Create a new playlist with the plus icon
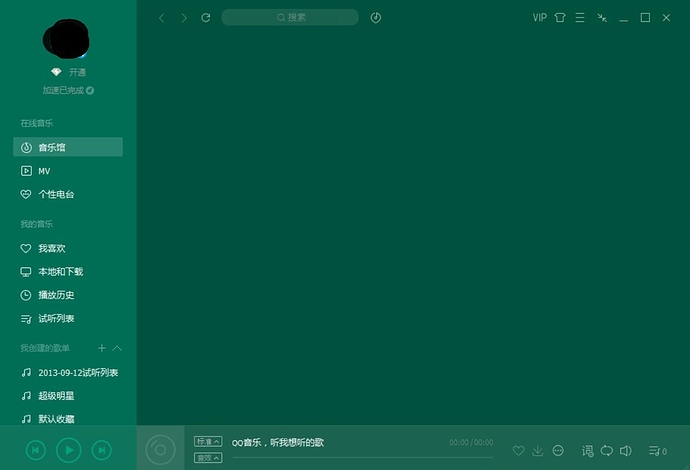 [102, 348]
